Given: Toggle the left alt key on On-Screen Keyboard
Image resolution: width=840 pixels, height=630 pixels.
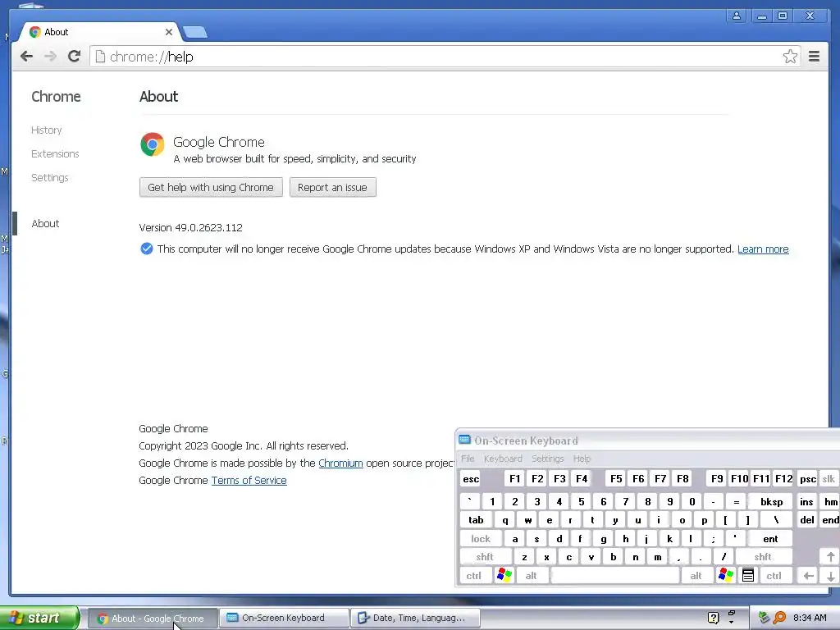Looking at the screenshot, I should pos(531,576).
